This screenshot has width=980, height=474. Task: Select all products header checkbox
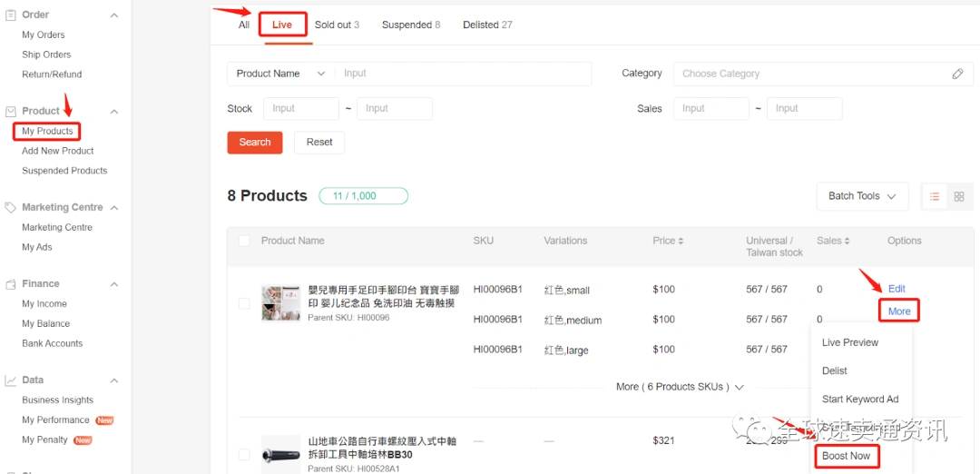[x=244, y=241]
